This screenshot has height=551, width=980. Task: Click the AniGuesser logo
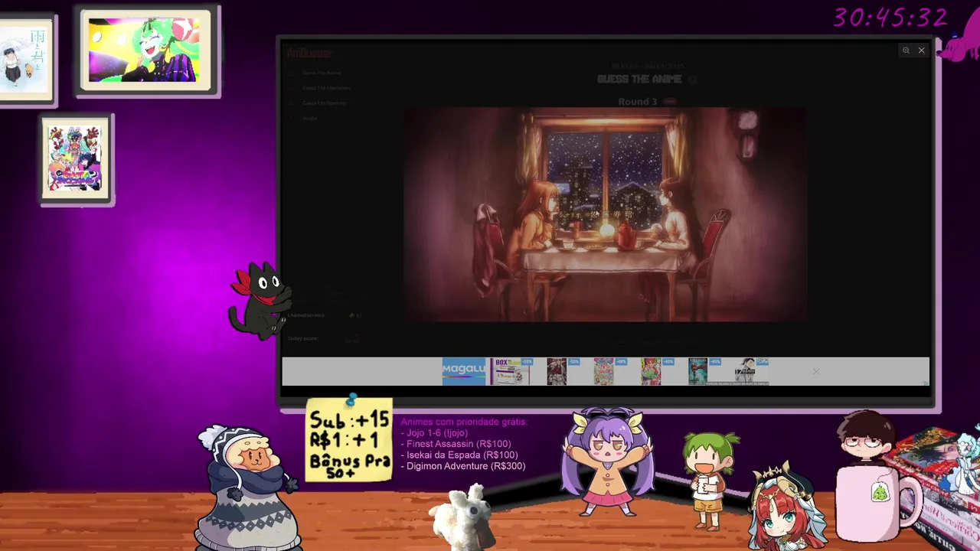tap(310, 53)
